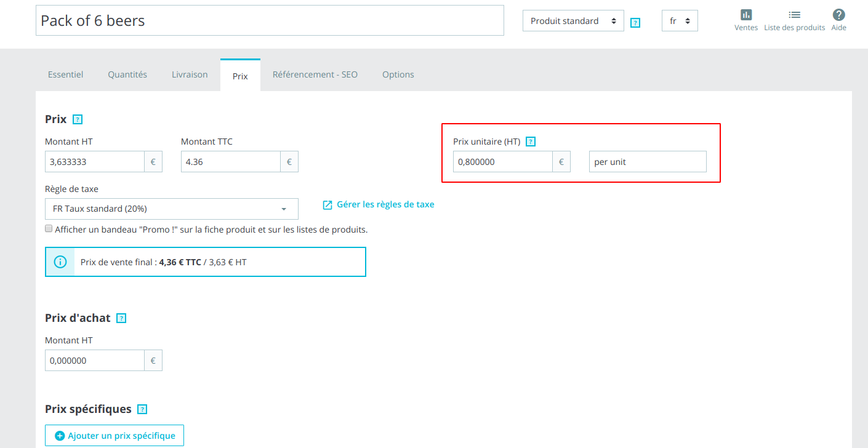Select the Prix tab
Image resolution: width=868 pixels, height=448 pixels.
(240, 75)
